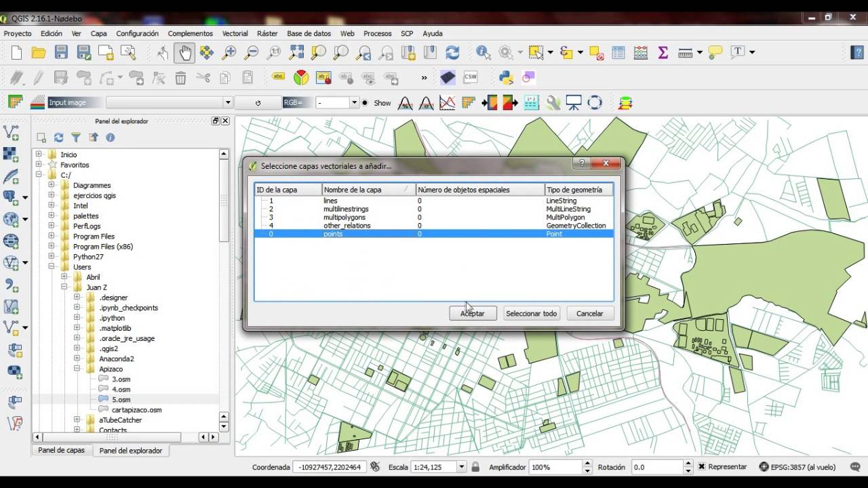Save the project with the floppy disk icon
This screenshot has width=868, height=488.
pyautogui.click(x=61, y=52)
